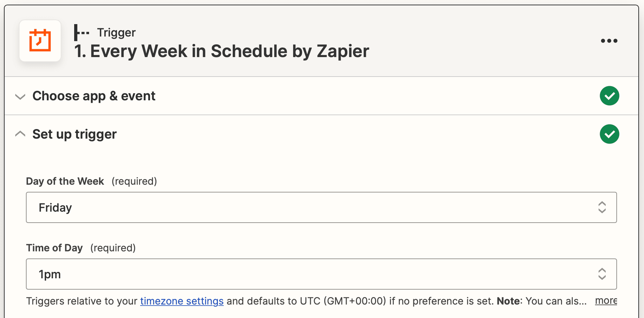
Task: Click the green checkmark on Set up trigger
Action: click(x=609, y=134)
